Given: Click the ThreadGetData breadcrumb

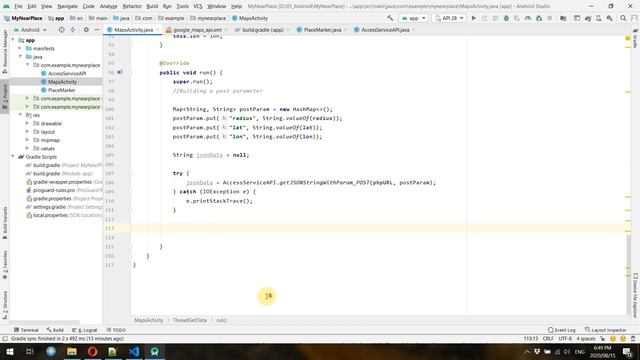Looking at the screenshot, I should 189,320.
